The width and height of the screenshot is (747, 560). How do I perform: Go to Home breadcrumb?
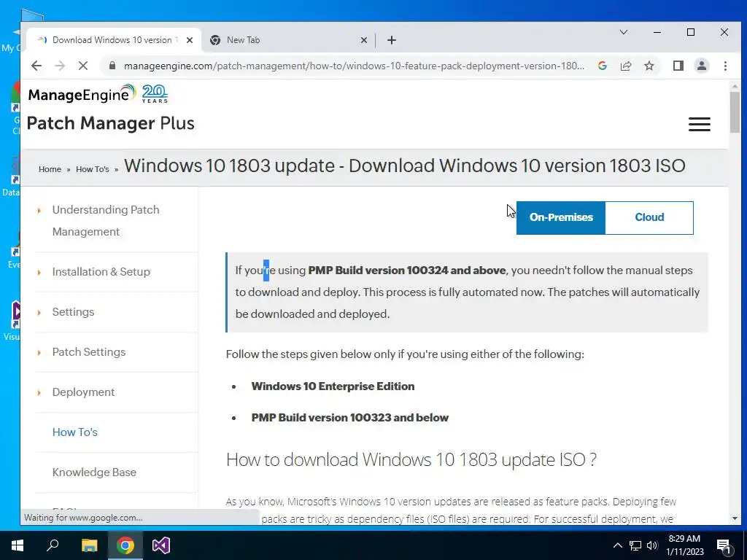pos(50,169)
